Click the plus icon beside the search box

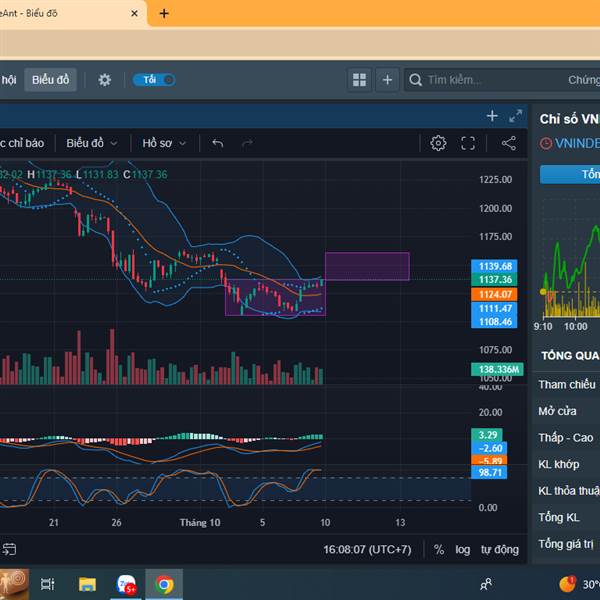pyautogui.click(x=387, y=80)
